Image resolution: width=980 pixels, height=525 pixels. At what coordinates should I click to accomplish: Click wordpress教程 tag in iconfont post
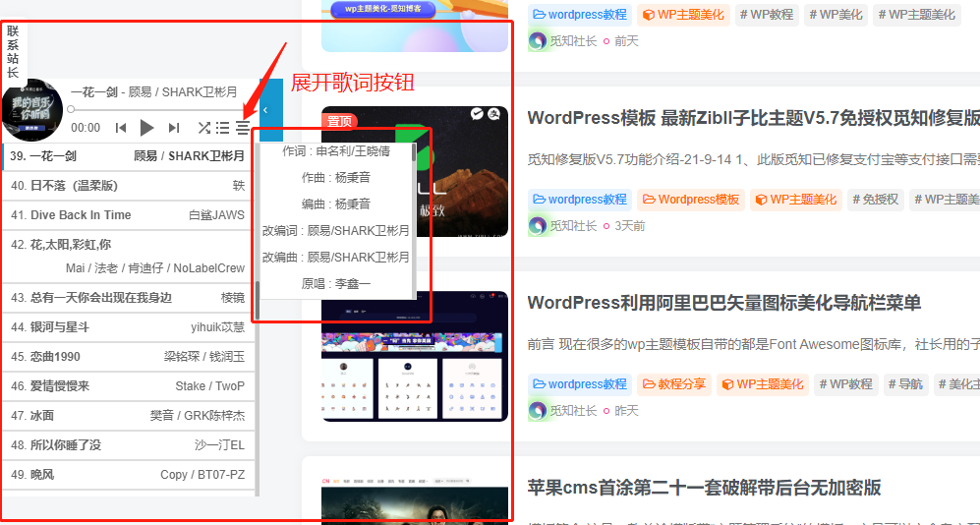(579, 383)
